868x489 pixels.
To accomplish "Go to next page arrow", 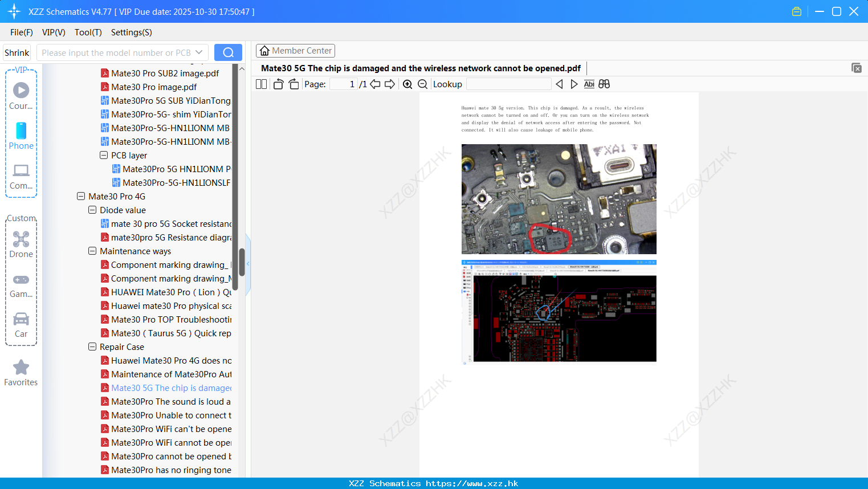I will pos(390,84).
